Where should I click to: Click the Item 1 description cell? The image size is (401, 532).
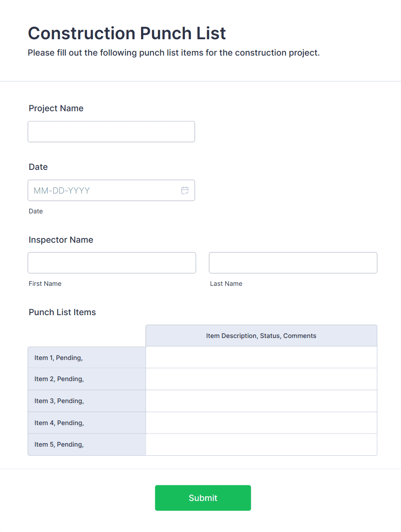pos(261,357)
